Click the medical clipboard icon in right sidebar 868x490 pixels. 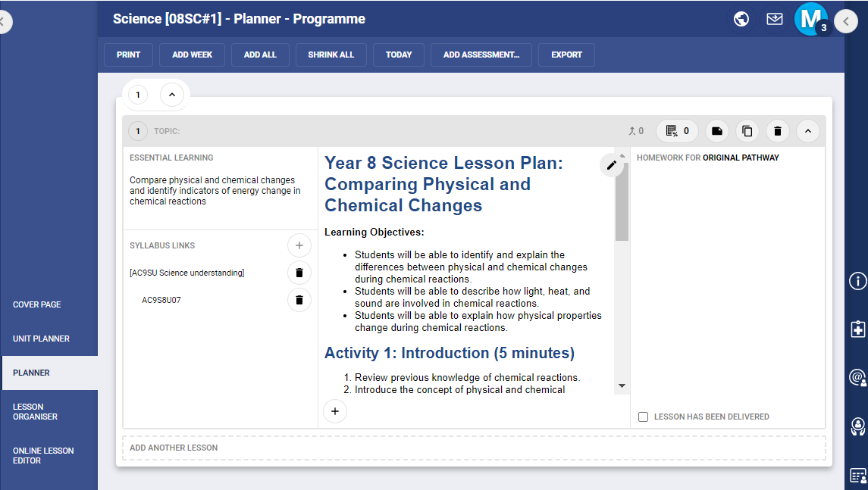[x=857, y=329]
